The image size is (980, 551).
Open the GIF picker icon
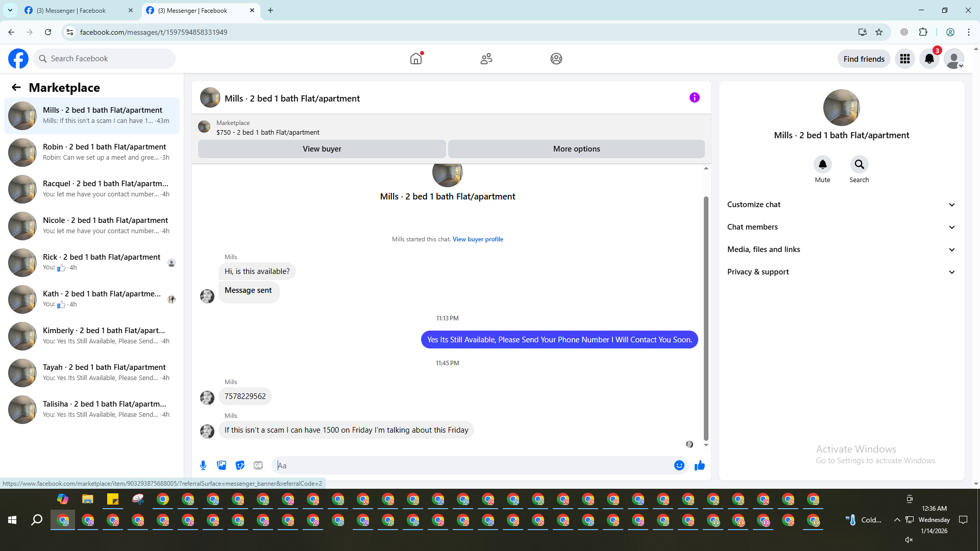click(x=258, y=465)
